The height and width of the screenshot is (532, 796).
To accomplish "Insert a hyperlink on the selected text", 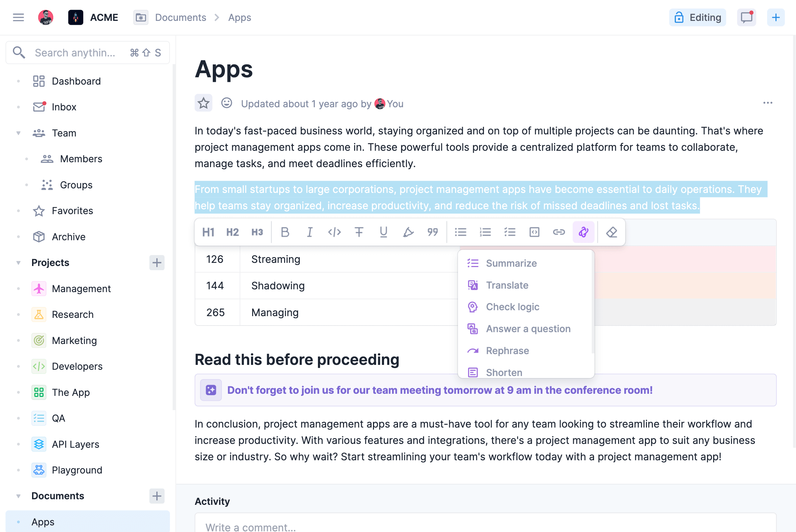I will pyautogui.click(x=559, y=232).
